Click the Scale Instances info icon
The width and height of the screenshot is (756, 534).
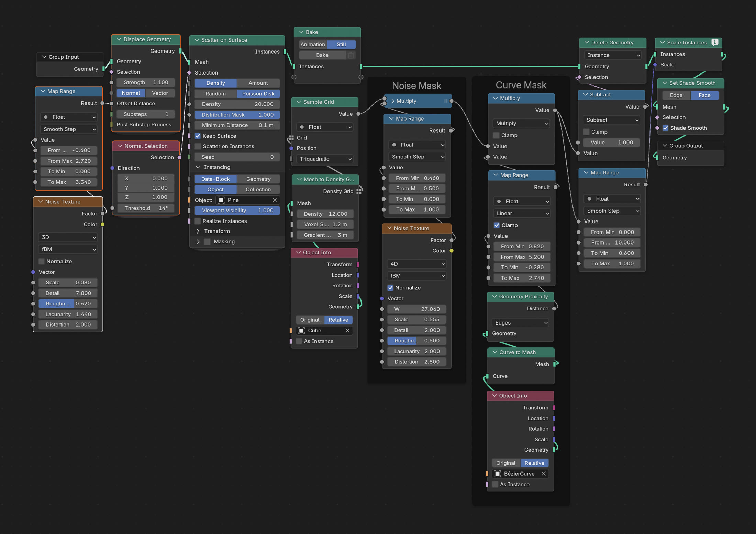point(715,42)
